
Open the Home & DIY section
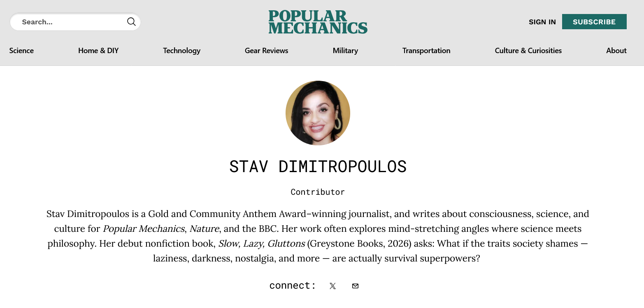click(98, 51)
